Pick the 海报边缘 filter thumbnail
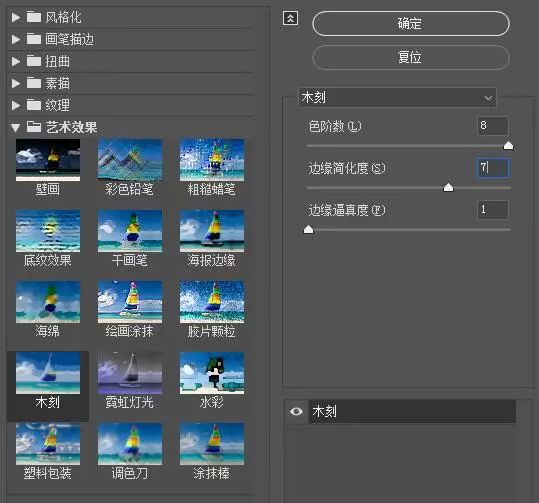Screen dimensions: 539x503 [x=212, y=231]
